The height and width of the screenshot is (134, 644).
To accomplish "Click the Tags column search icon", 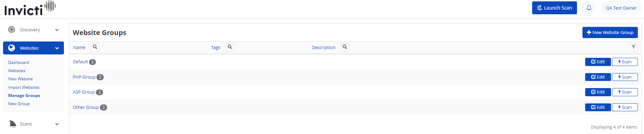I will point(230,47).
